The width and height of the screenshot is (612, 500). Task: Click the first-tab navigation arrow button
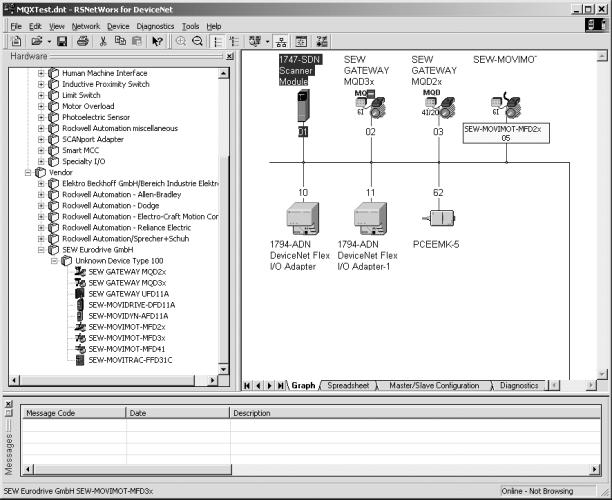coord(247,386)
